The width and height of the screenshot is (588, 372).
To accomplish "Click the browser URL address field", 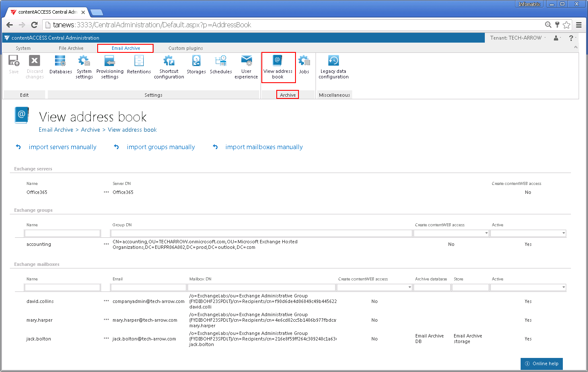I will pos(294,25).
